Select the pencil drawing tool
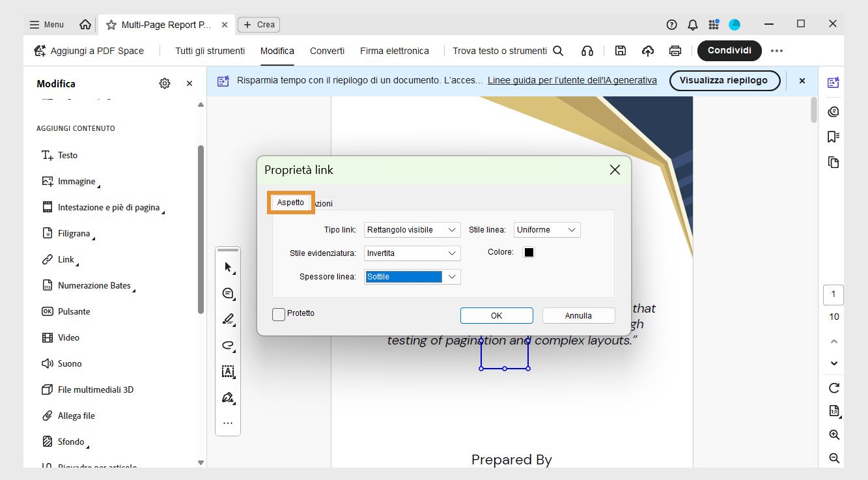Image resolution: width=868 pixels, height=480 pixels. point(227,319)
